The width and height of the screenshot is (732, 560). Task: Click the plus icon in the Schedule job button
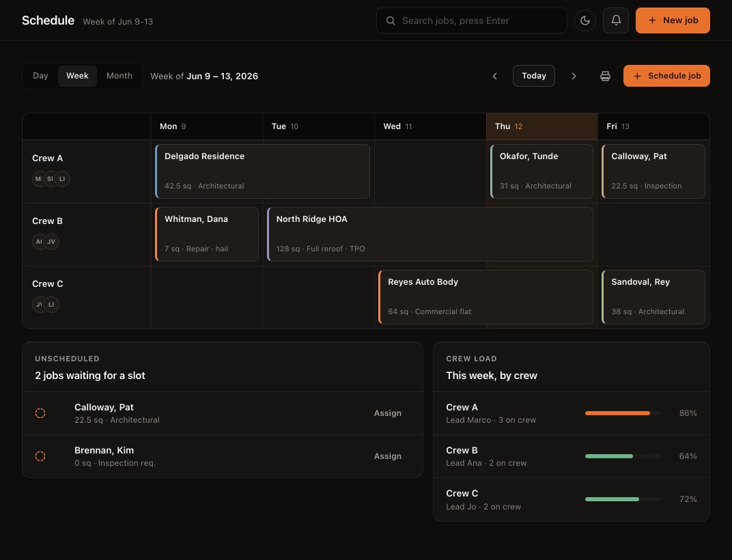[x=637, y=76]
